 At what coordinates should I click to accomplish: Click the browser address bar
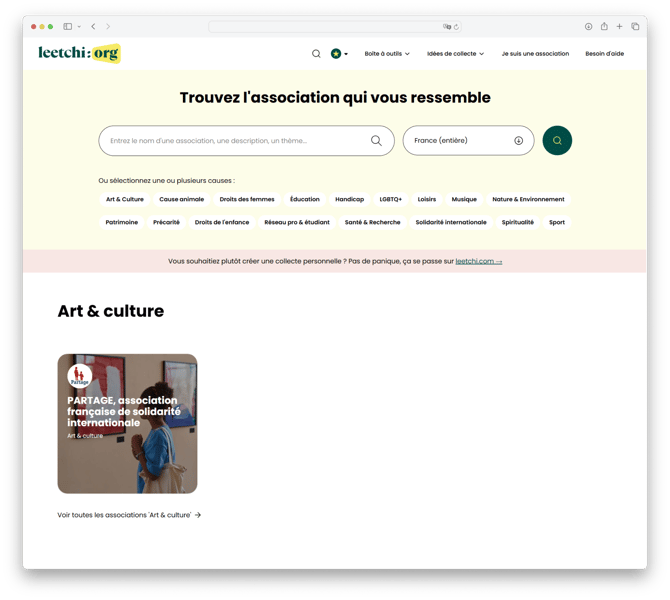coord(335,26)
